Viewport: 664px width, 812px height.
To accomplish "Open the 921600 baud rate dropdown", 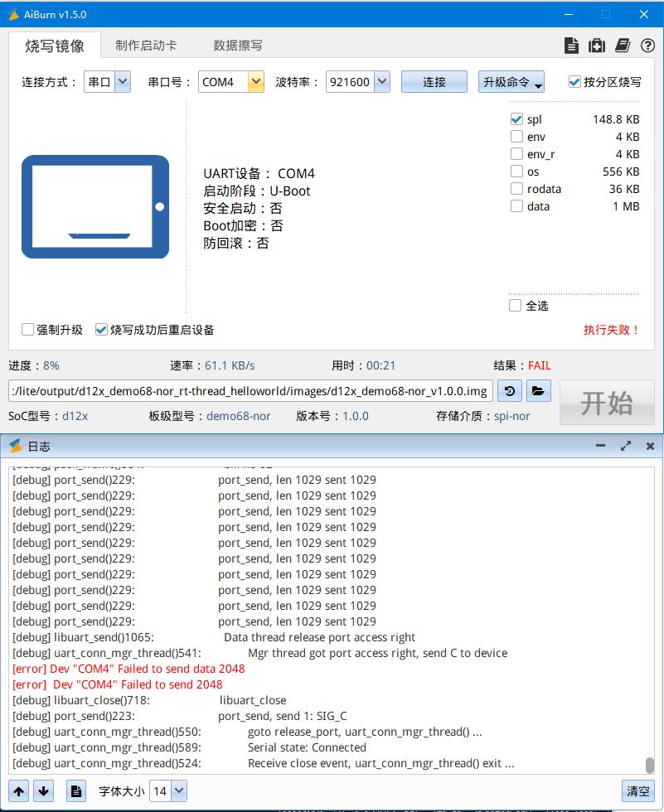I will 381,82.
